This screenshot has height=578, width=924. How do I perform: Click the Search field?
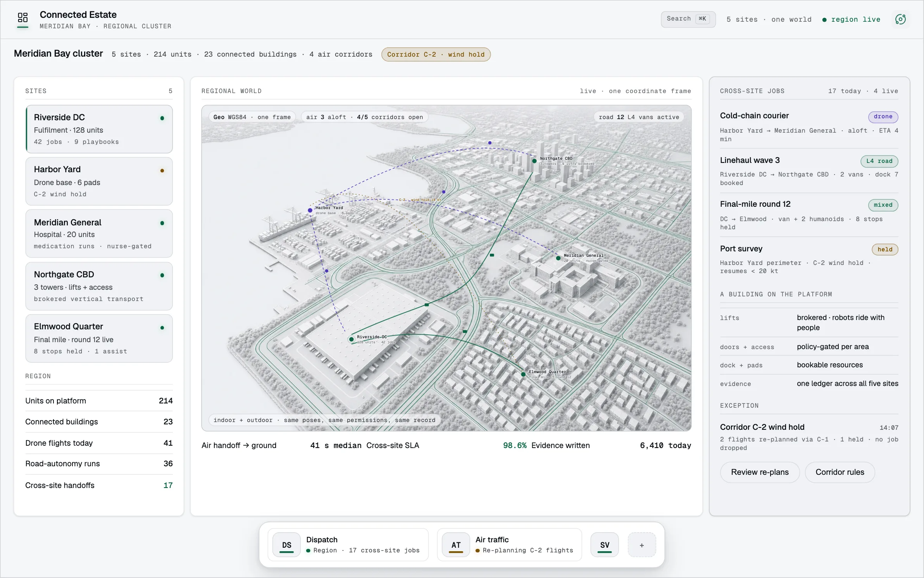pos(688,19)
